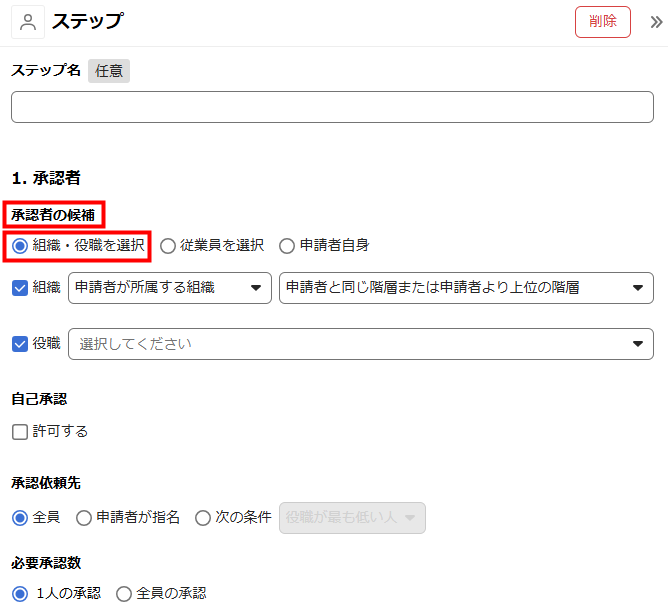Image resolution: width=668 pixels, height=610 pixels.
Task: Enable 許可する self-approval checkbox
Action: [x=20, y=432]
